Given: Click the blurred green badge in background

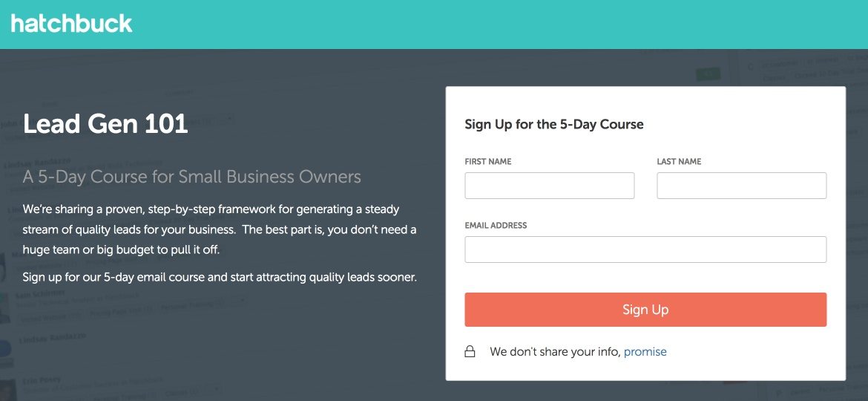Looking at the screenshot, I should click(x=708, y=74).
